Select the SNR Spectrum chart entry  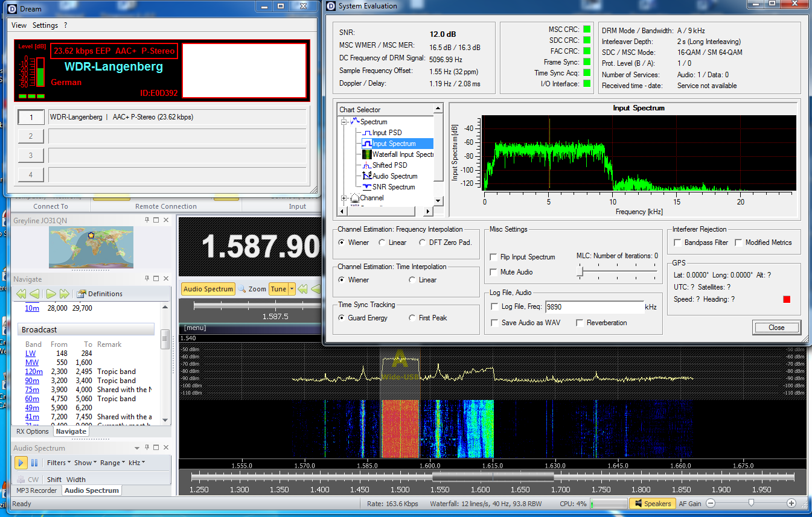(394, 187)
